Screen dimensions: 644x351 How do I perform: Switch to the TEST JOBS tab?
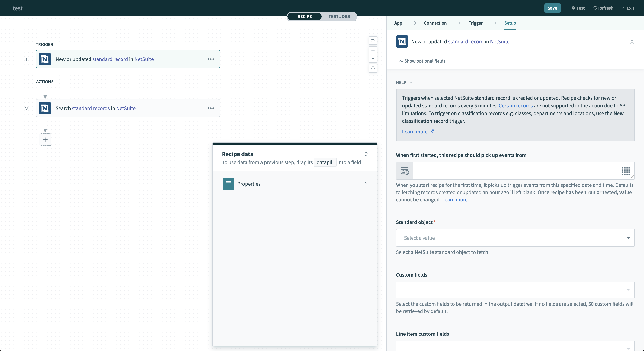(x=339, y=16)
